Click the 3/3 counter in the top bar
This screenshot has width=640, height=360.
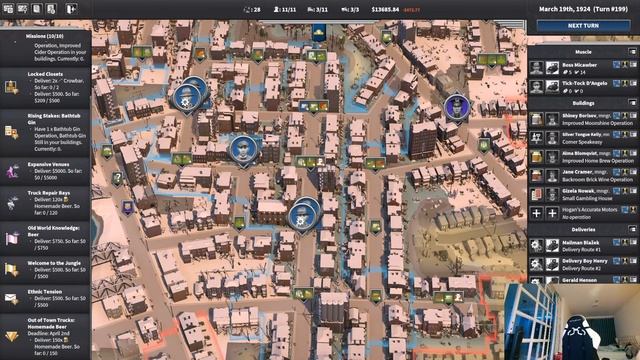tap(350, 9)
